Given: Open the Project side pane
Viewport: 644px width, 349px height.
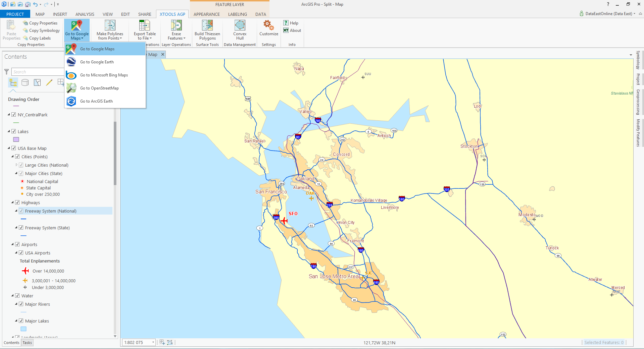Looking at the screenshot, I should tap(638, 79).
